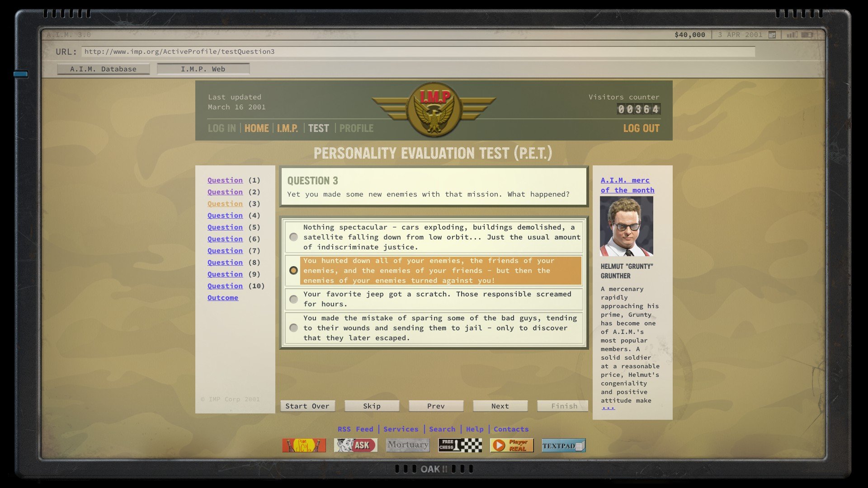The height and width of the screenshot is (488, 868).
Task: Open the Services footer link
Action: point(401,429)
